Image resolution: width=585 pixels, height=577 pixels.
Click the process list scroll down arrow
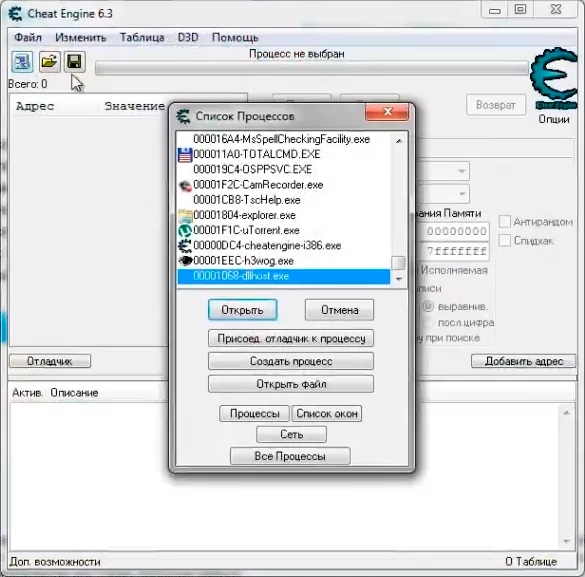tap(398, 279)
